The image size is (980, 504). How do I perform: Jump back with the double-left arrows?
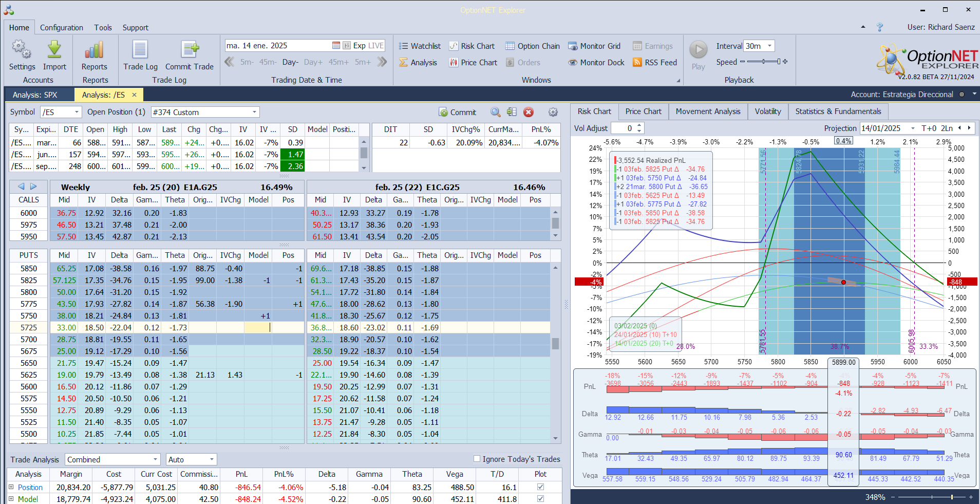(x=230, y=62)
